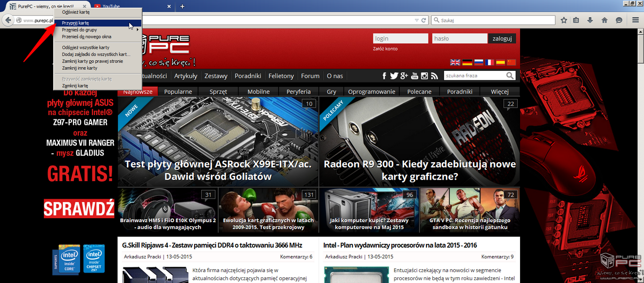Open the address bar history dropdown arrow

[x=416, y=20]
